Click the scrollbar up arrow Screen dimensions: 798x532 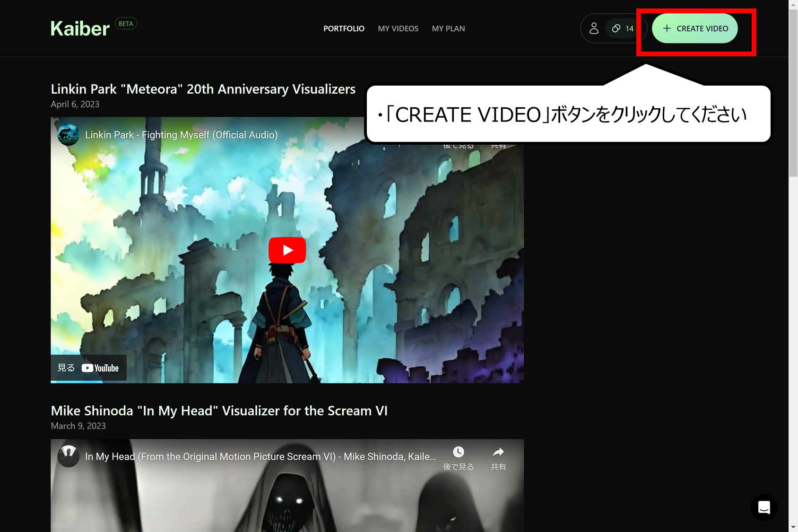pyautogui.click(x=793, y=4)
